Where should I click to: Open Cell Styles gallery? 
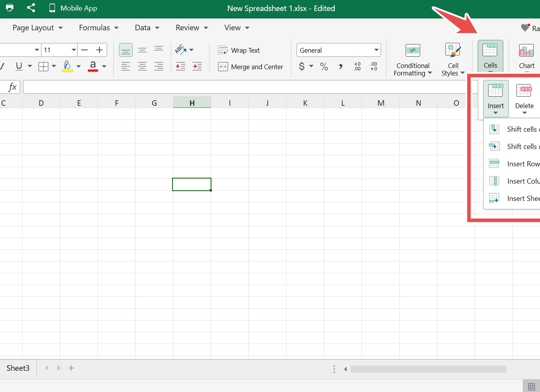[x=453, y=60]
